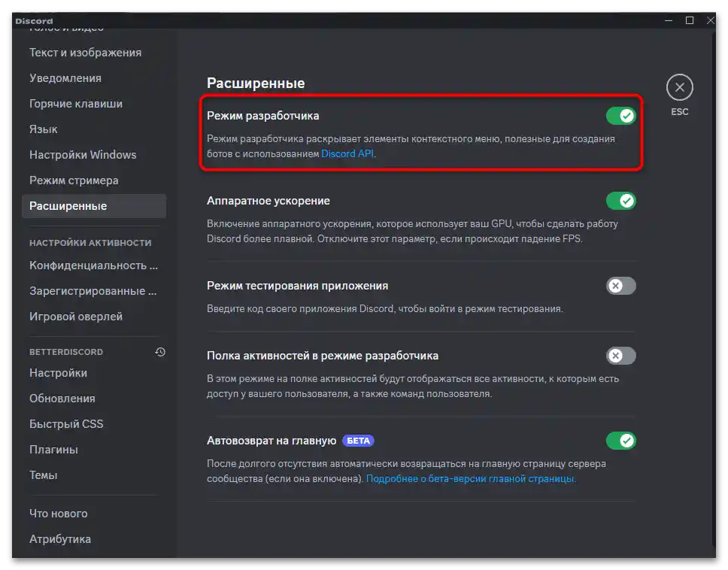Viewport: 728px width, 570px height.
Task: Minimize the Discord window
Action: pyautogui.click(x=669, y=20)
